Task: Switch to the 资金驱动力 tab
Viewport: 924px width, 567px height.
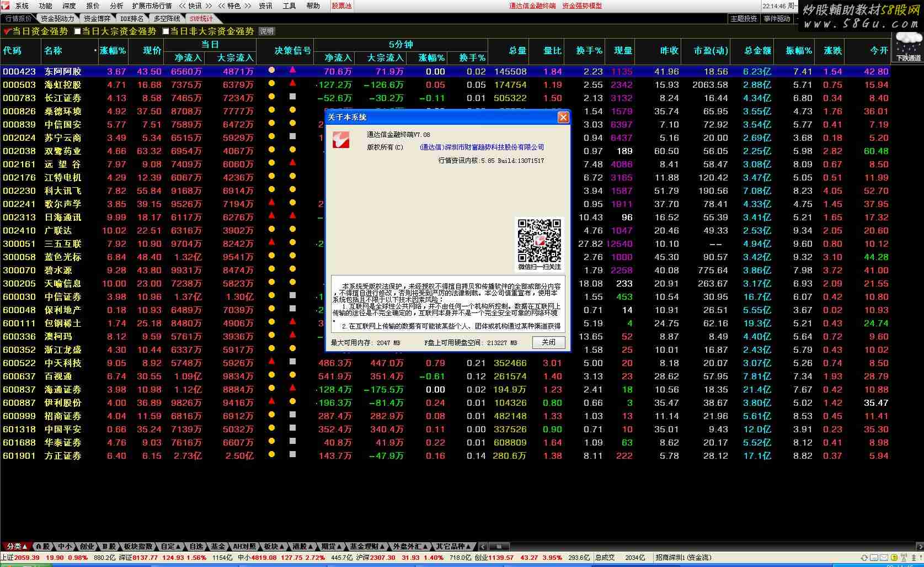Action: pyautogui.click(x=57, y=19)
